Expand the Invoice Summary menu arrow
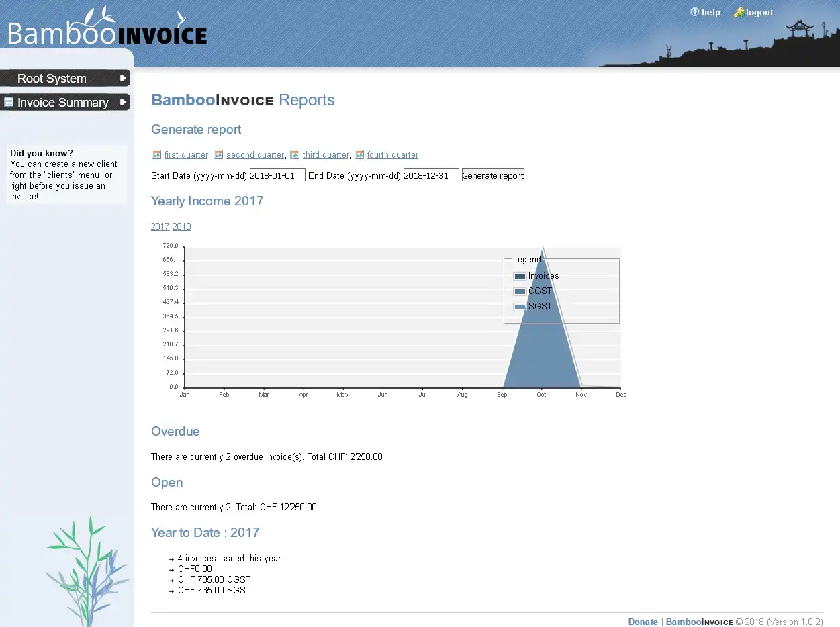Screen dimensions: 840x627 (x=123, y=102)
